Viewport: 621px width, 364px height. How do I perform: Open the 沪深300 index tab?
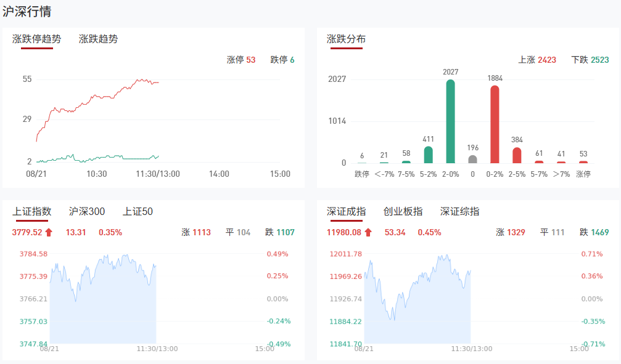coord(87,211)
